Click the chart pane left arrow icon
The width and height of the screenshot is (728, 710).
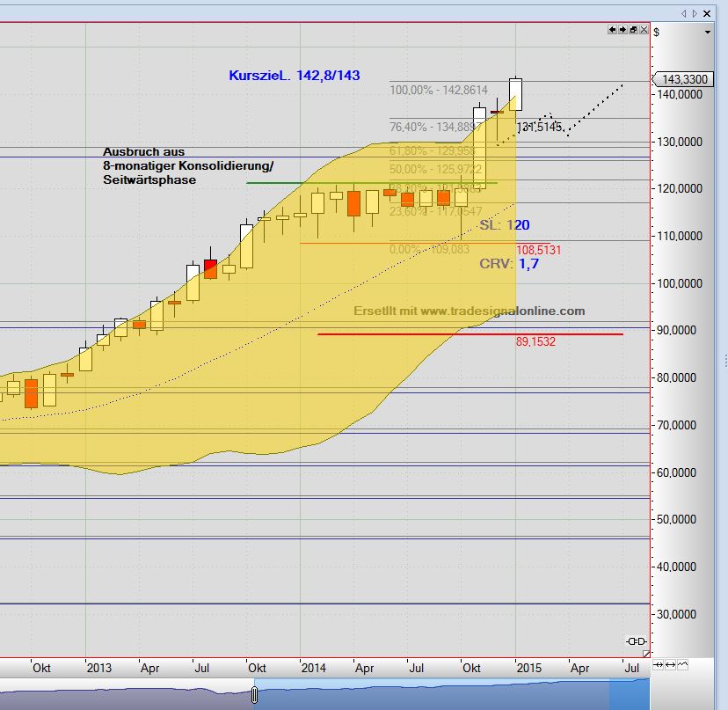[613, 30]
